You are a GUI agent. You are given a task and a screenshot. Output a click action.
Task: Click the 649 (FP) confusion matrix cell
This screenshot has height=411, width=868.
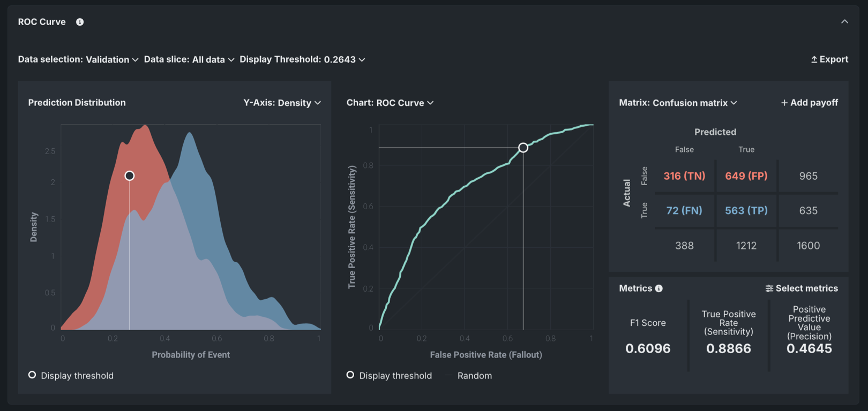pyautogui.click(x=746, y=176)
